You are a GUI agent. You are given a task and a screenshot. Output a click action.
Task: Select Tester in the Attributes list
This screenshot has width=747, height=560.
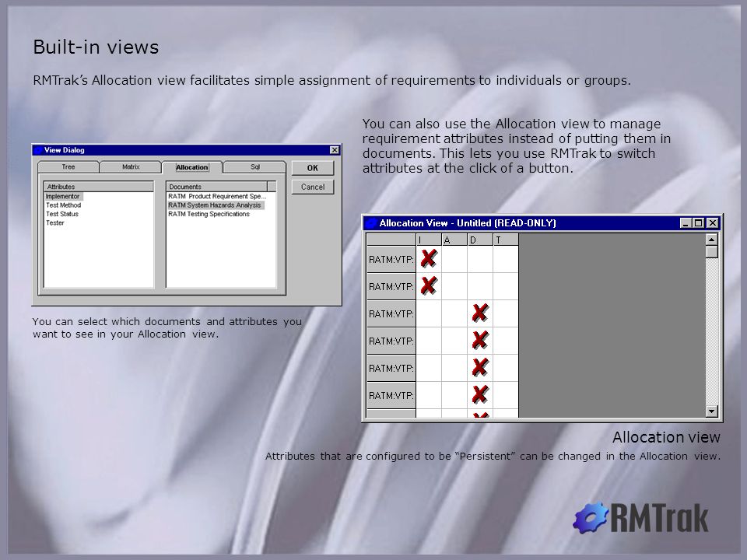coord(54,223)
